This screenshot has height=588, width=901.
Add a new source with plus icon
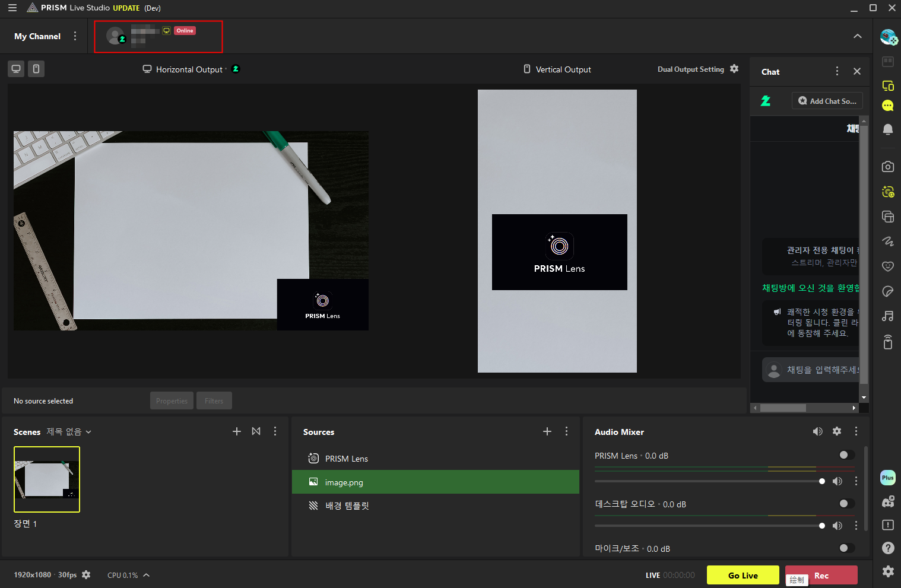pyautogui.click(x=547, y=431)
